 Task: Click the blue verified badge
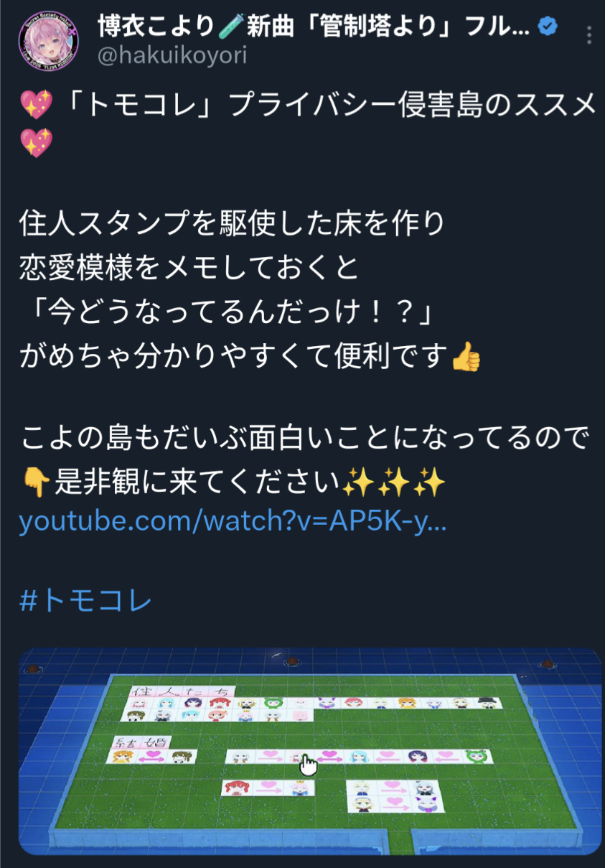[x=548, y=27]
